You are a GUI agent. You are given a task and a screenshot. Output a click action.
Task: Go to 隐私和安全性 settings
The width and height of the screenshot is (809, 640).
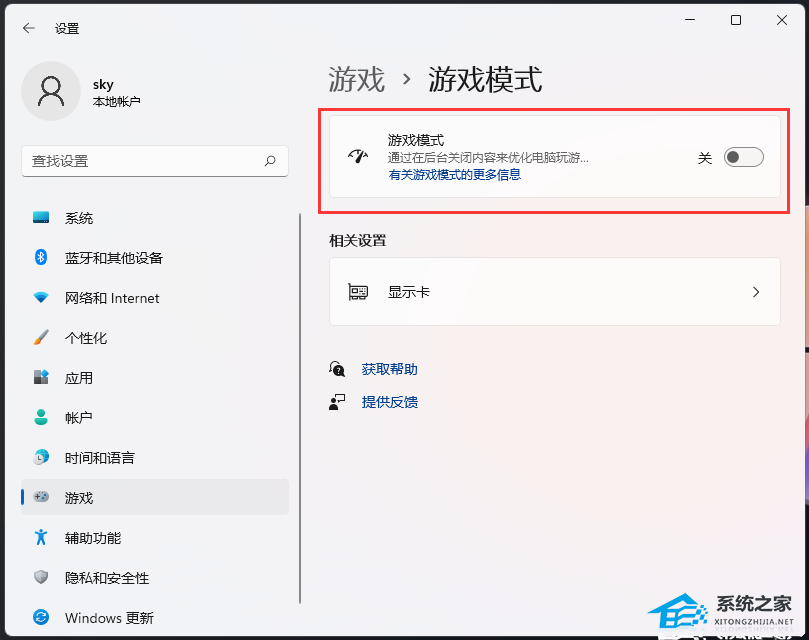155,578
